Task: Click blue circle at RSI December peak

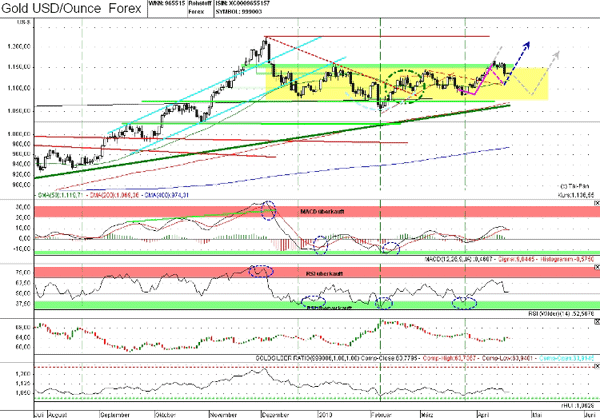Action: coord(261,271)
